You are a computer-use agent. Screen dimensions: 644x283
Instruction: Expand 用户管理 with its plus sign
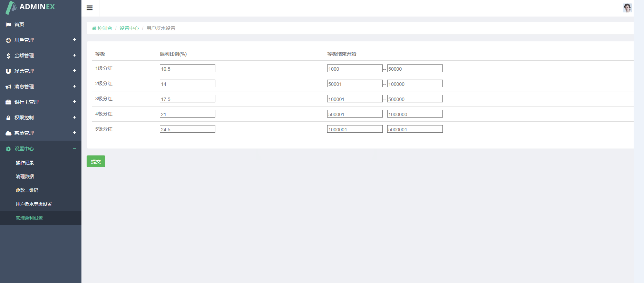(74, 40)
